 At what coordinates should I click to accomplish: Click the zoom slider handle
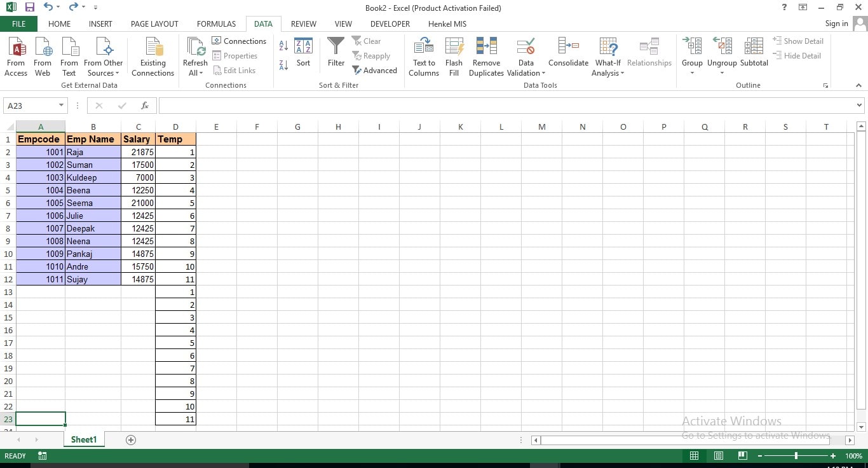pyautogui.click(x=796, y=456)
